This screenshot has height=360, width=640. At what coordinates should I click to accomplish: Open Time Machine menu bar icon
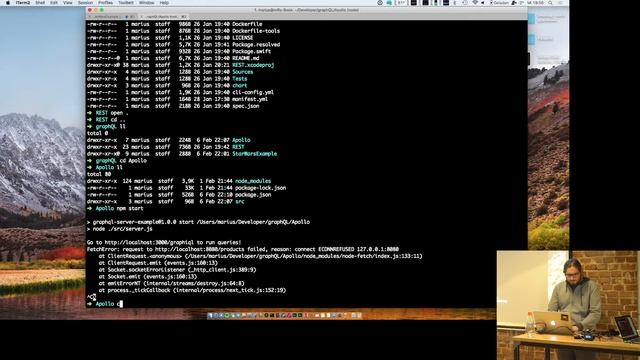coord(465,2)
